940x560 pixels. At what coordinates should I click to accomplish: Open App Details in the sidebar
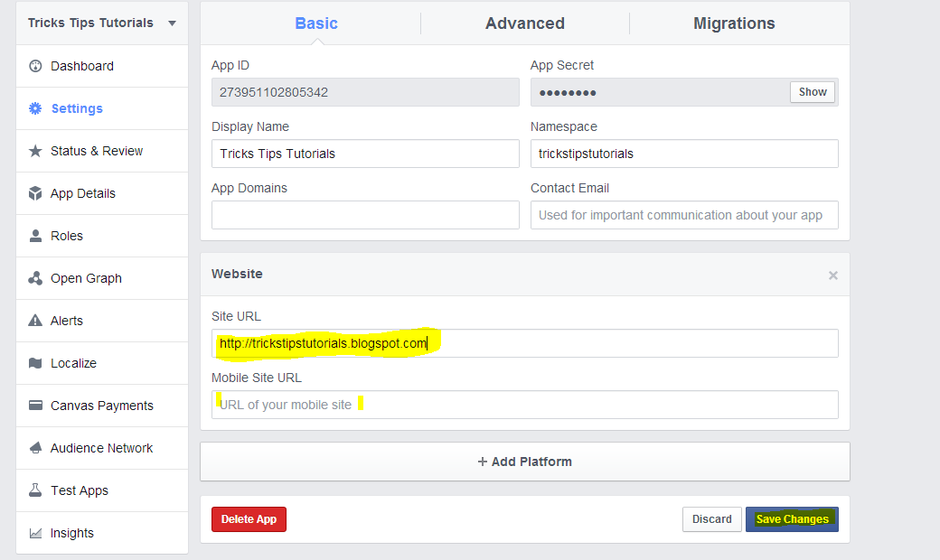click(x=102, y=193)
